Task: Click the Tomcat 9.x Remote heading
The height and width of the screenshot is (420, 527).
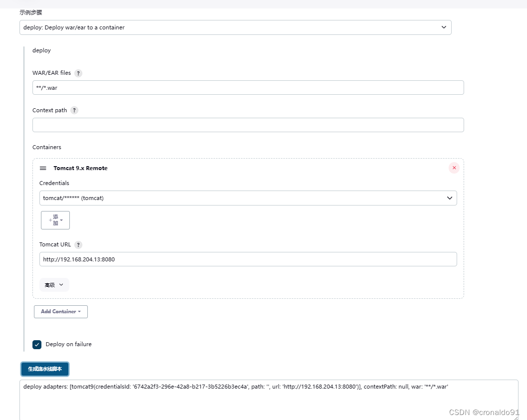Action: (x=80, y=168)
